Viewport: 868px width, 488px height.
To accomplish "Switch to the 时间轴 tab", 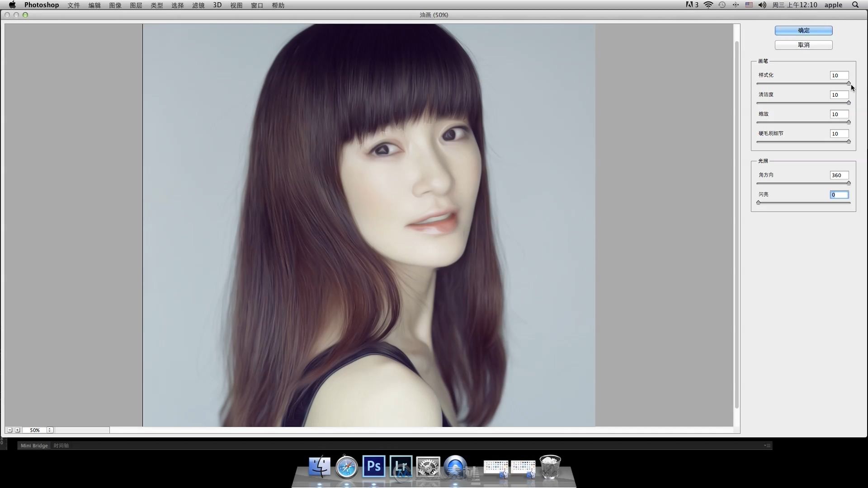I will coord(61,446).
